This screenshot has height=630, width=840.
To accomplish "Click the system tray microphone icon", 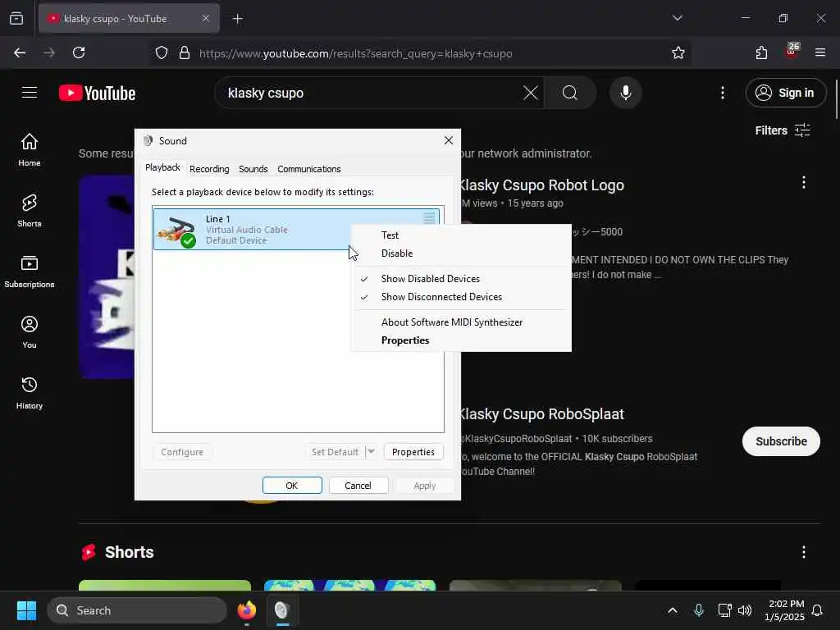I will tap(699, 610).
